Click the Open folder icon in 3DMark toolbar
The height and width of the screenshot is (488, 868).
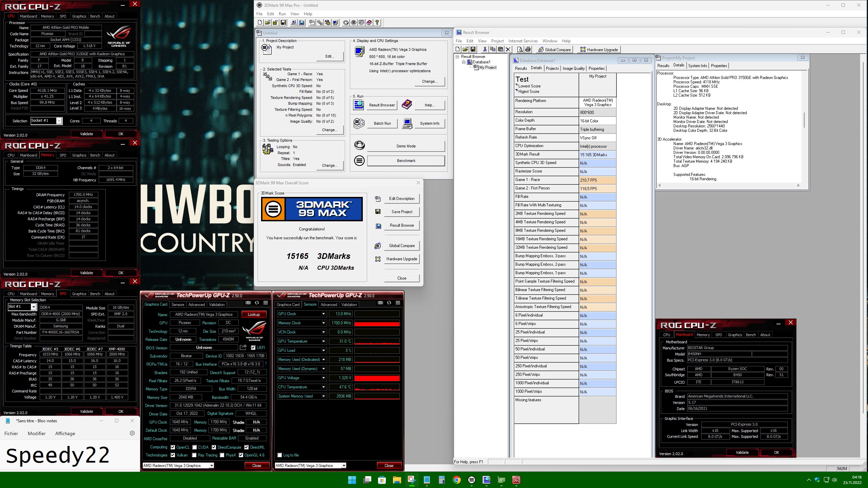(268, 23)
